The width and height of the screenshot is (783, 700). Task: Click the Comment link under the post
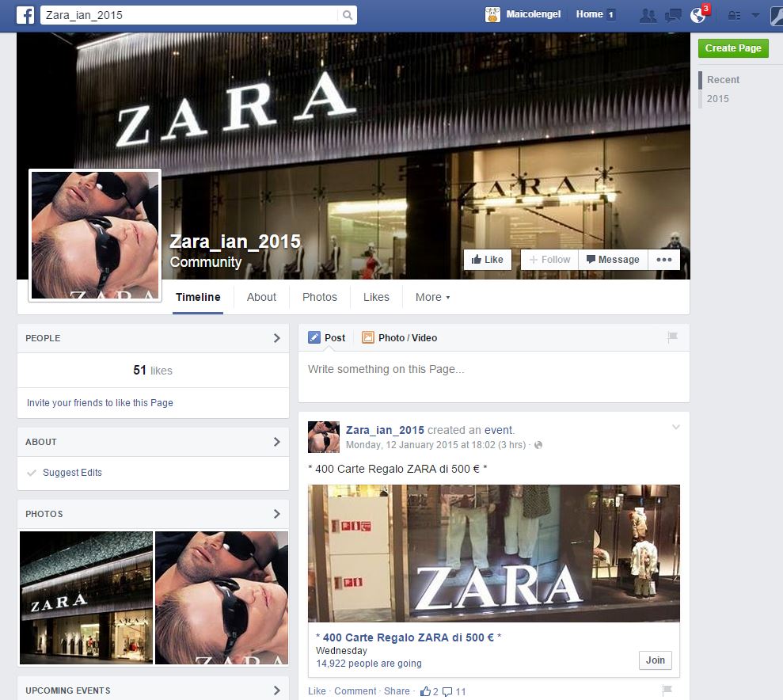point(355,691)
